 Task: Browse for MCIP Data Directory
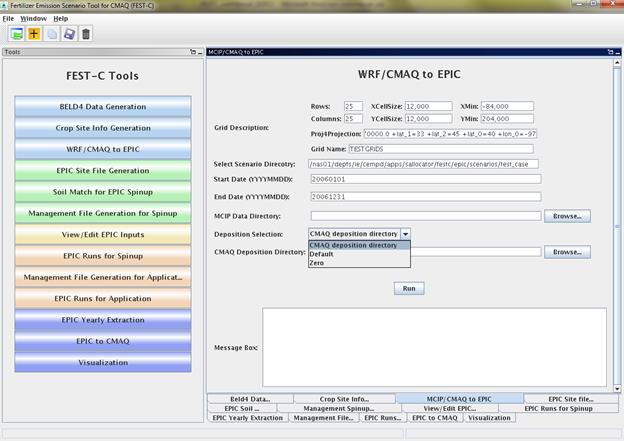[x=567, y=216]
